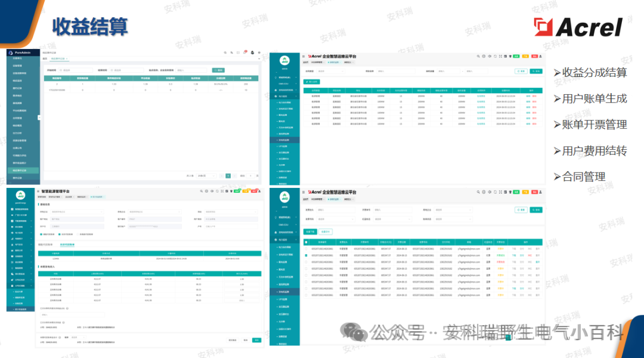Click round avatar logo in contract list sidebar

click(284, 61)
